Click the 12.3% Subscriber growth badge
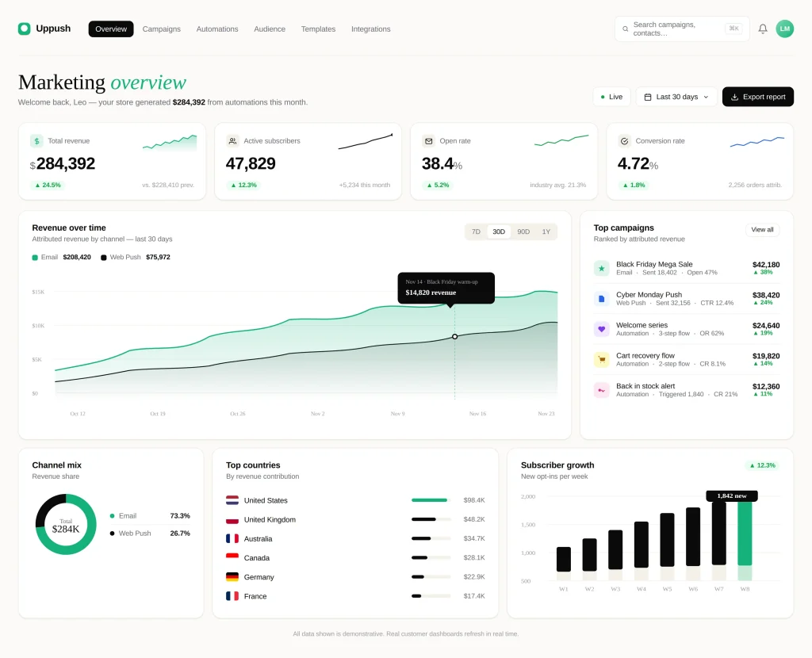The width and height of the screenshot is (812, 658). click(x=762, y=465)
